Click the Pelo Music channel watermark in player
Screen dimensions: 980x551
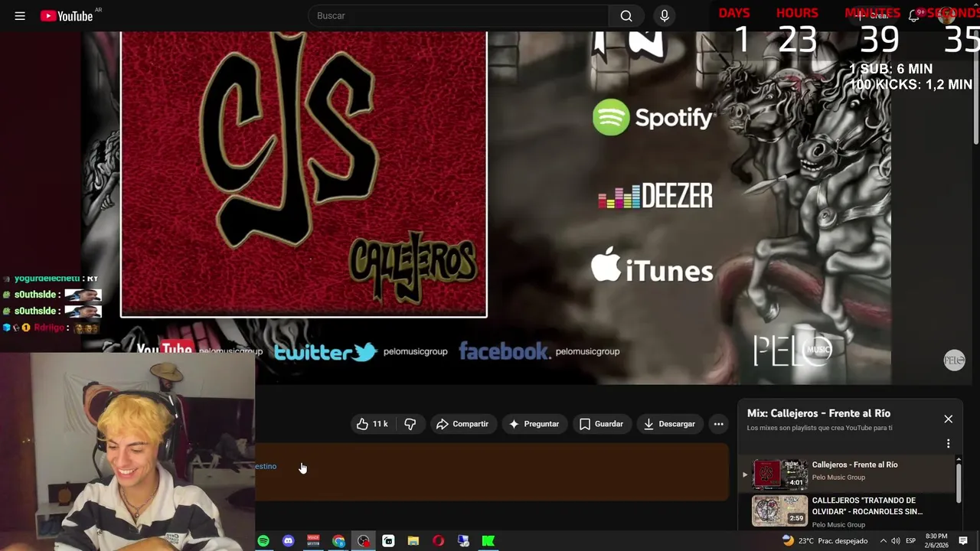click(954, 360)
